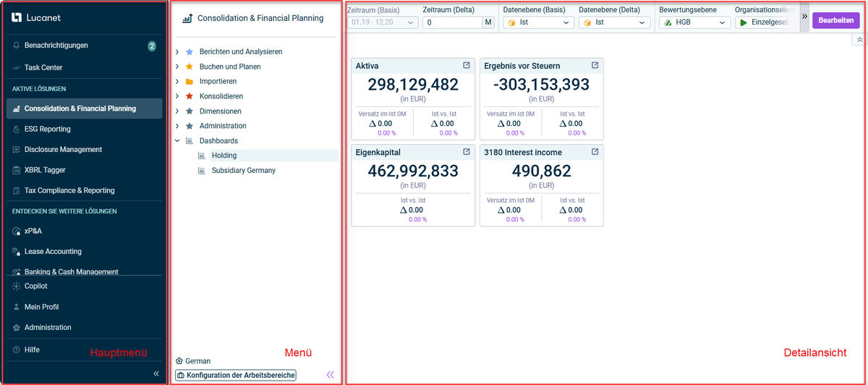This screenshot has height=385, width=868.
Task: Collapse the purple menu panel chevrons
Action: coord(331,375)
